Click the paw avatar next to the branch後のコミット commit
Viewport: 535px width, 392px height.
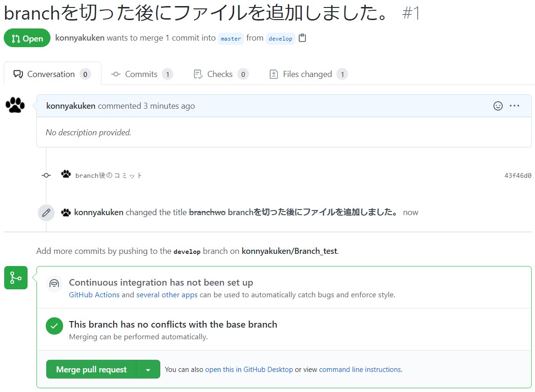(66, 174)
